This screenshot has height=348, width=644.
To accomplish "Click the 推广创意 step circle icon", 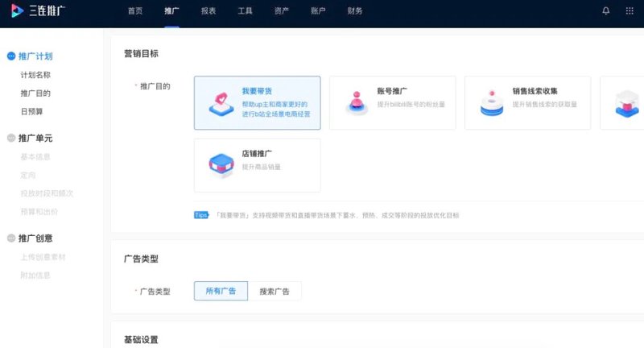I will [x=11, y=238].
